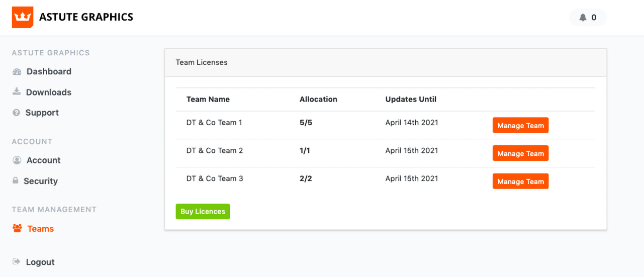Manage Team for DT & Co Team 2
The image size is (644, 277).
pyautogui.click(x=520, y=154)
